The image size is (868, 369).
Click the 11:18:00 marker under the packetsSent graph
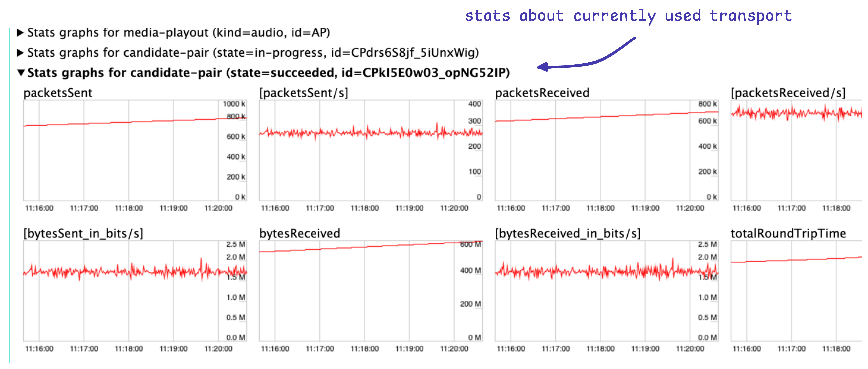(129, 208)
